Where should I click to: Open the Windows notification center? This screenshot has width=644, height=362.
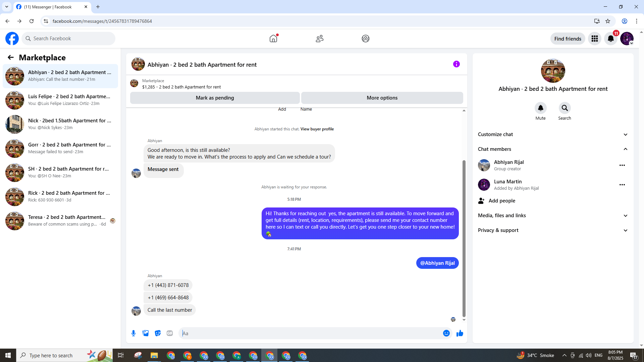coord(634,356)
